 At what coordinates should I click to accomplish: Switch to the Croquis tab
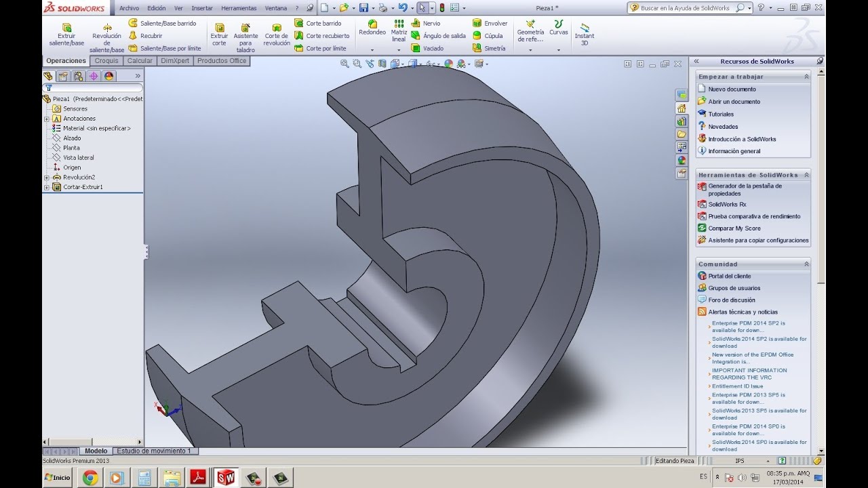click(106, 60)
